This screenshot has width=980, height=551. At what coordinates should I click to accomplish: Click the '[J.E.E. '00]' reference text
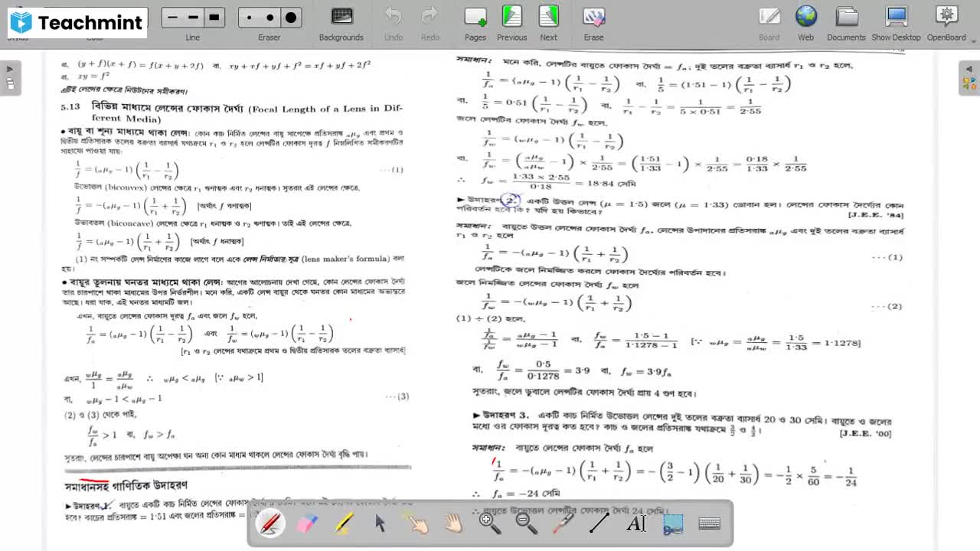point(865,434)
